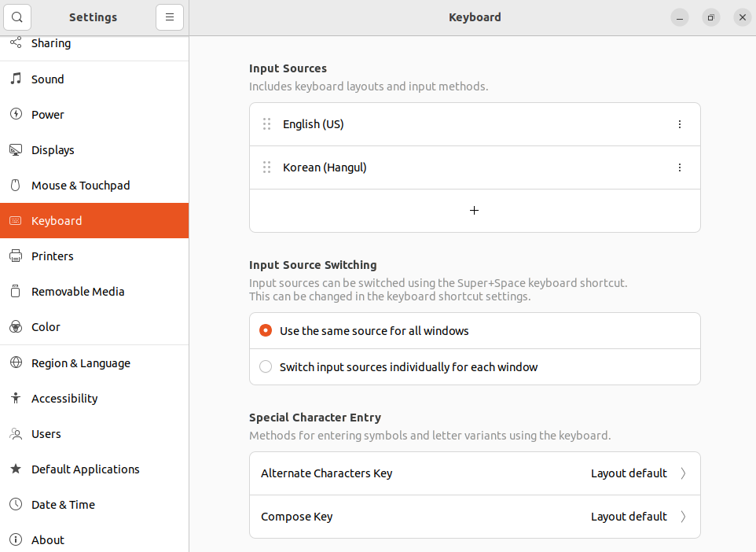Click the Displays monitor icon
Screen dimensions: 756x552
(16, 149)
